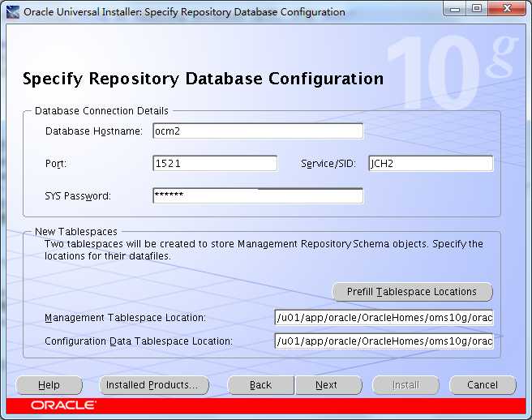532x420 pixels.
Task: Open the Help button
Action: click(49, 385)
